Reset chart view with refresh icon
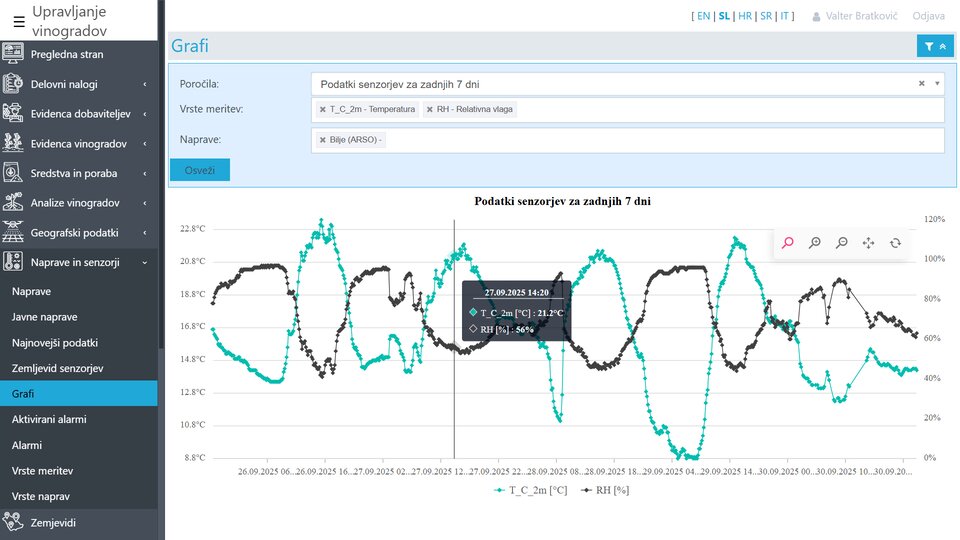The width and height of the screenshot is (960, 540). [895, 242]
